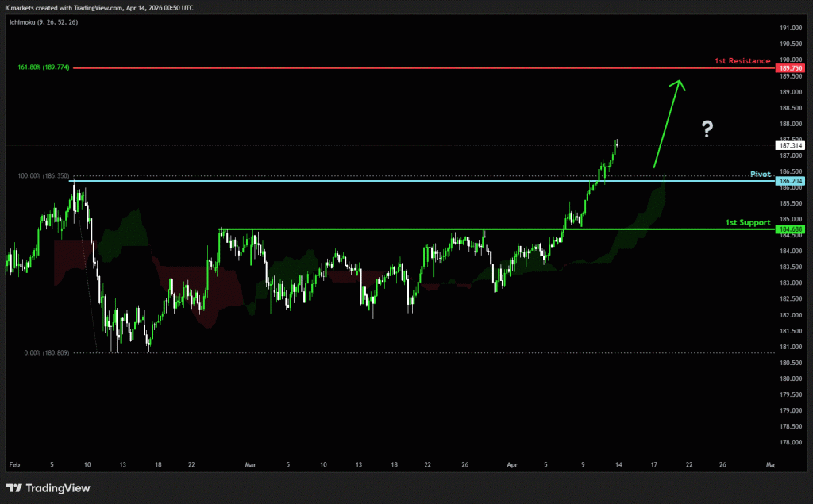Click the green 184.688 price tag
813x504 pixels.
790,229
